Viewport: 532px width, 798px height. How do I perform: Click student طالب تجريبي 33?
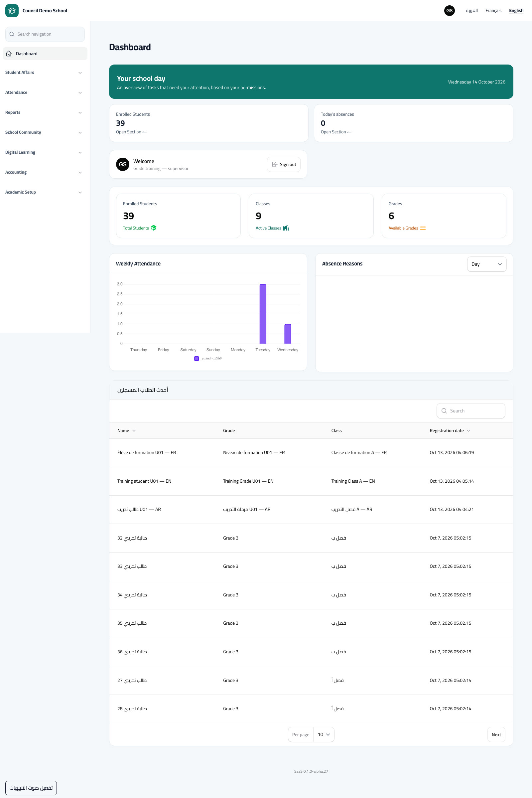click(x=132, y=566)
